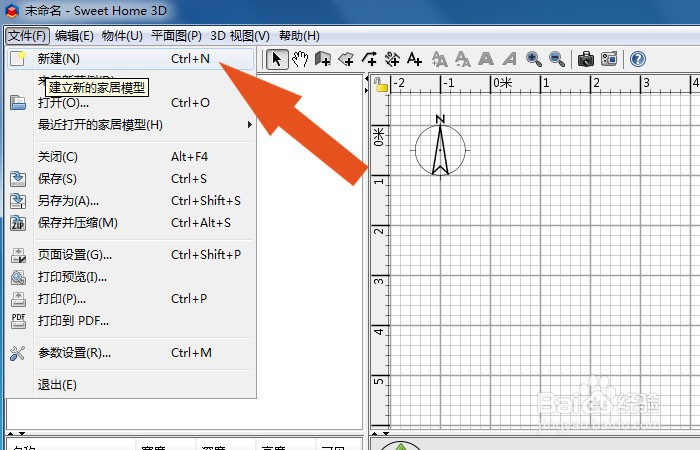Click the increase text size icon
This screenshot has width=700, height=450.
pyautogui.click(x=439, y=59)
